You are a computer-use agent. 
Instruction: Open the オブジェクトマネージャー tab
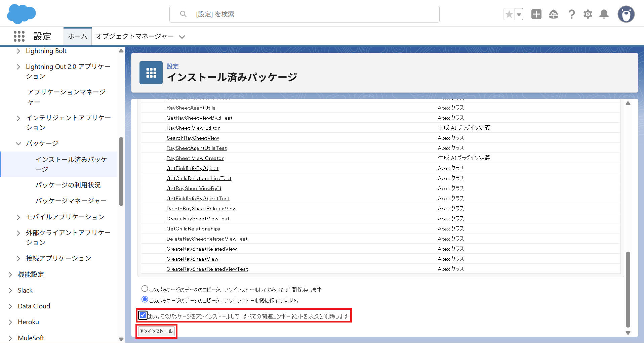click(x=135, y=36)
